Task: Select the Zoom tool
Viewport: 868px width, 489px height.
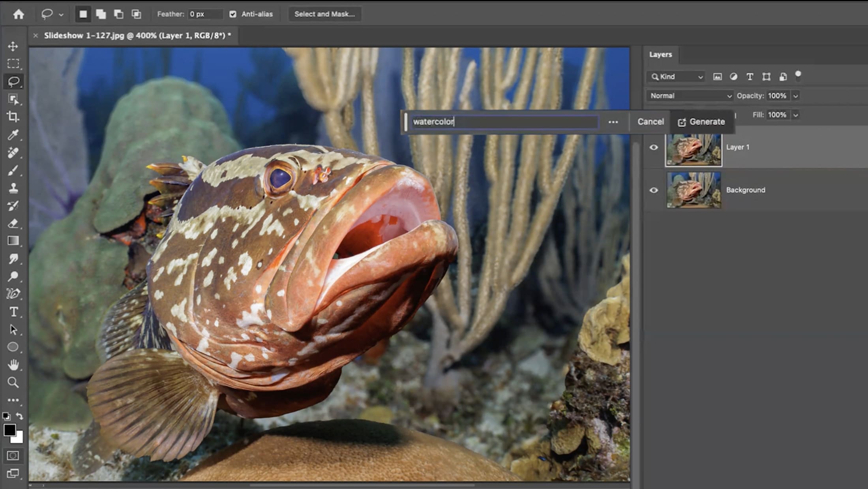Action: pyautogui.click(x=13, y=382)
